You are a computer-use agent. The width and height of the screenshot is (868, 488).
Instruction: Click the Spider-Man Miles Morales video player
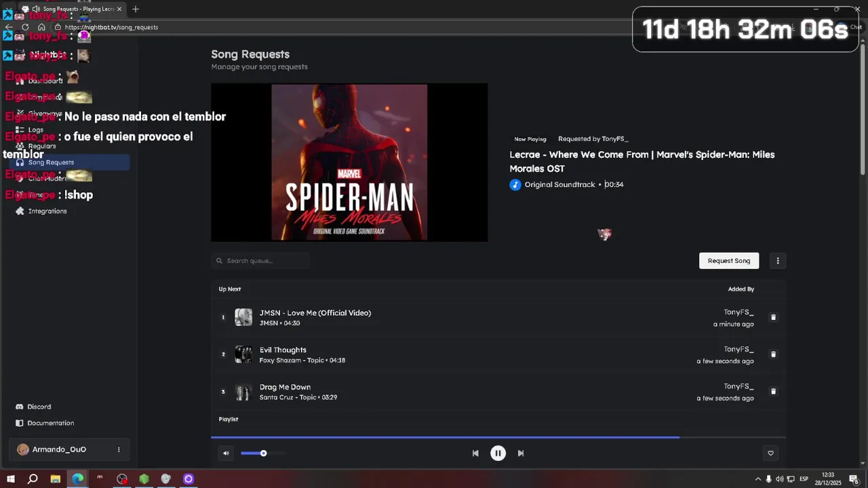tap(349, 163)
